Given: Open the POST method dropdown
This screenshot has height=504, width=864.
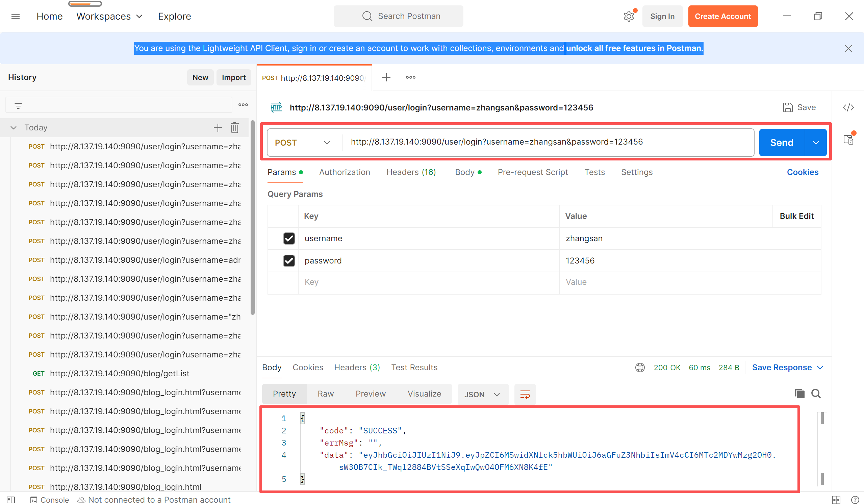Looking at the screenshot, I should click(302, 143).
